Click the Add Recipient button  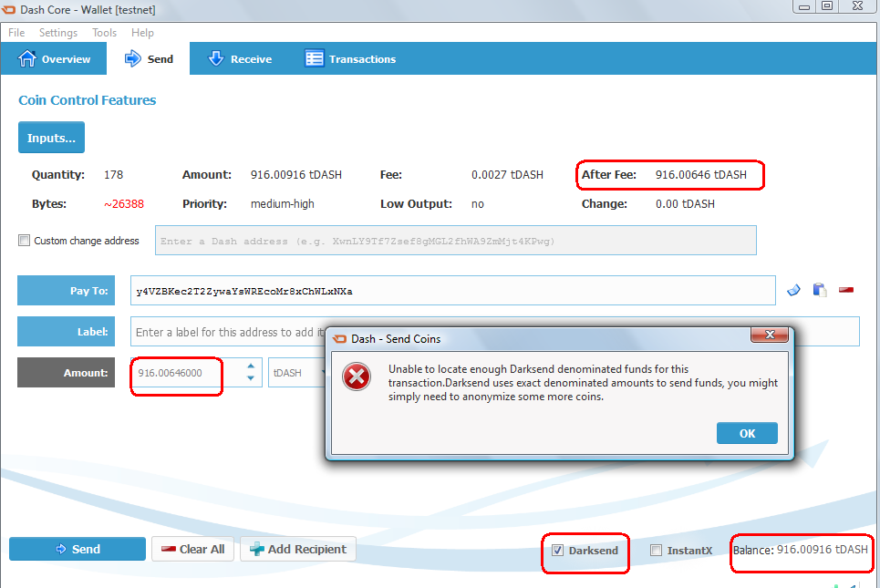coord(298,549)
